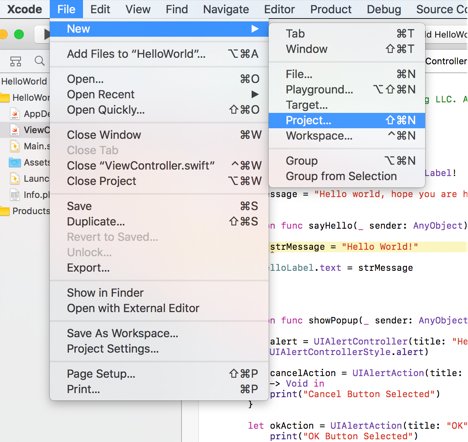Select HelloWorld project root in navigator

(x=24, y=81)
